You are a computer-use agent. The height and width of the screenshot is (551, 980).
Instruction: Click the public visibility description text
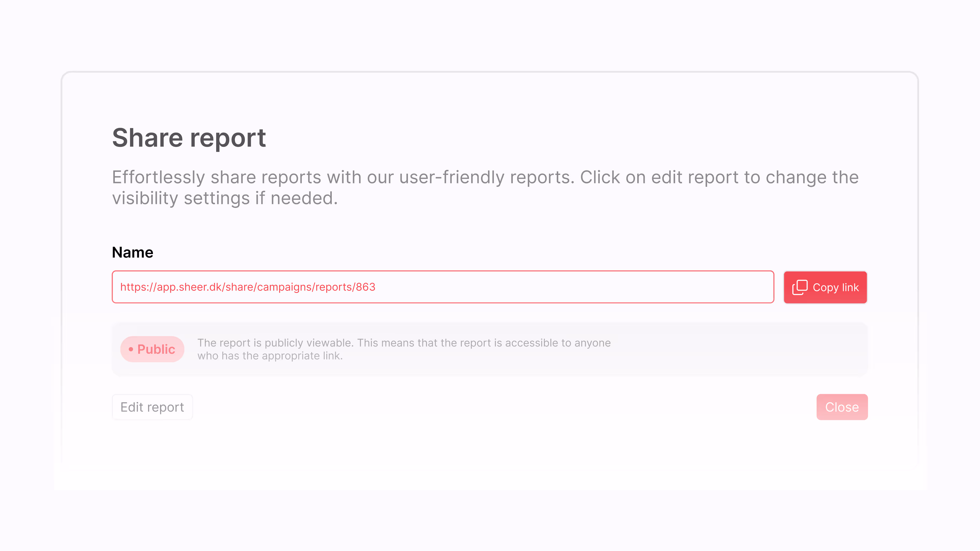coord(404,349)
